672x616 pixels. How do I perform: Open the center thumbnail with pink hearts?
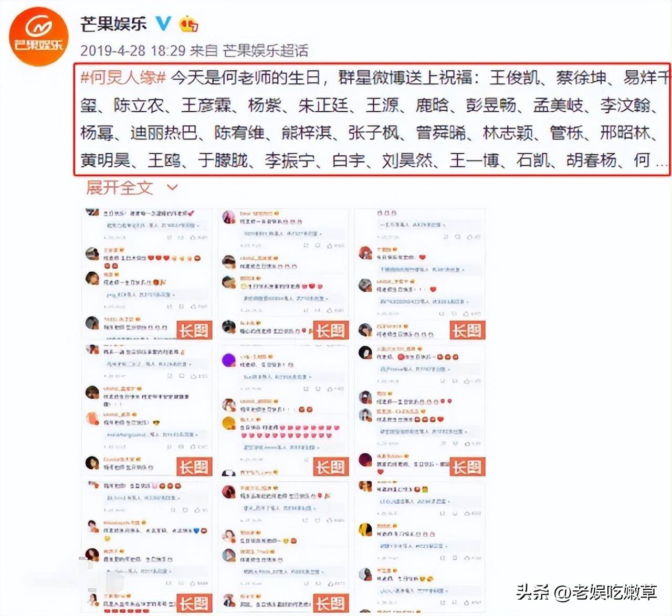(x=283, y=410)
